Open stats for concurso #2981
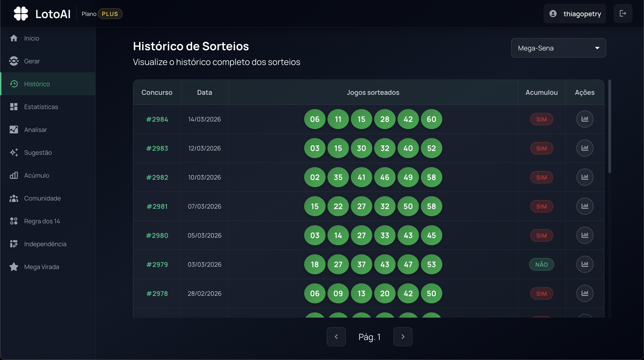 point(585,206)
